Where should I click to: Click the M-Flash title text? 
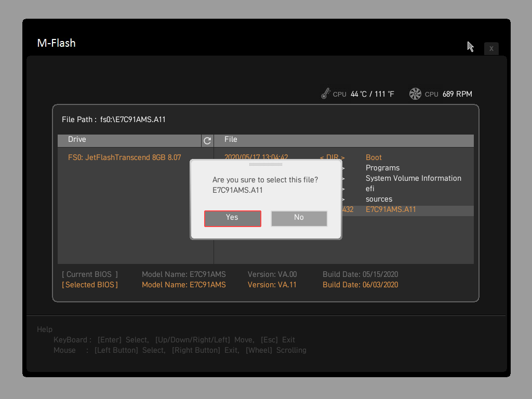click(56, 43)
